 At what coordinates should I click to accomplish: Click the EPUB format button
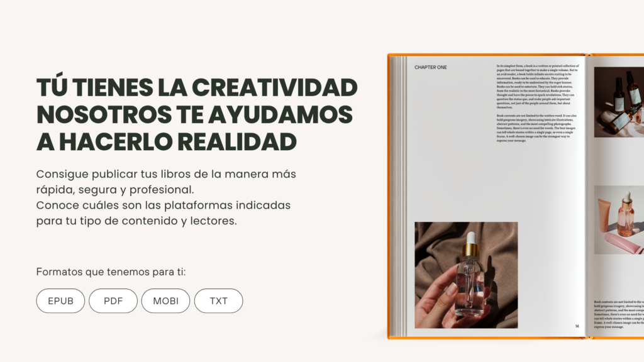tap(60, 301)
